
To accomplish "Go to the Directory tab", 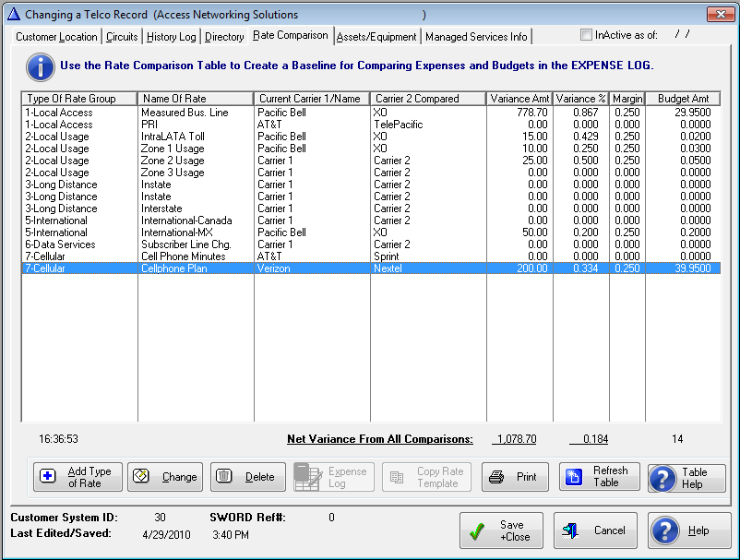I will click(224, 37).
